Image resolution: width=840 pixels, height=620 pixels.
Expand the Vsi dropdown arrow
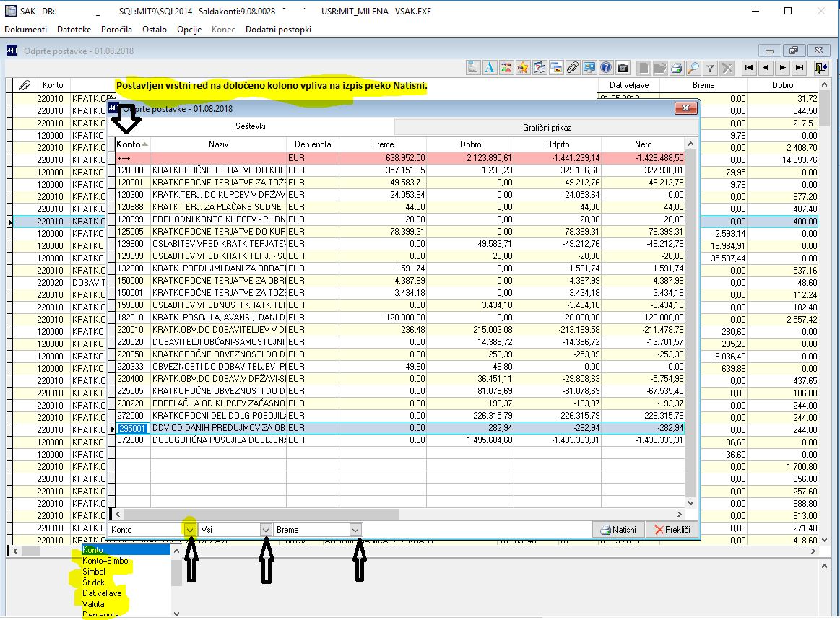click(265, 530)
